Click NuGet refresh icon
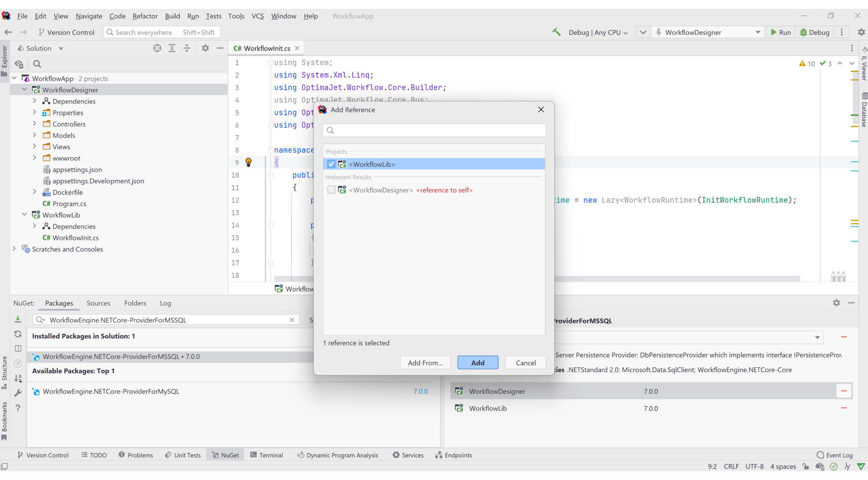This screenshot has height=480, width=868. pos(18,334)
